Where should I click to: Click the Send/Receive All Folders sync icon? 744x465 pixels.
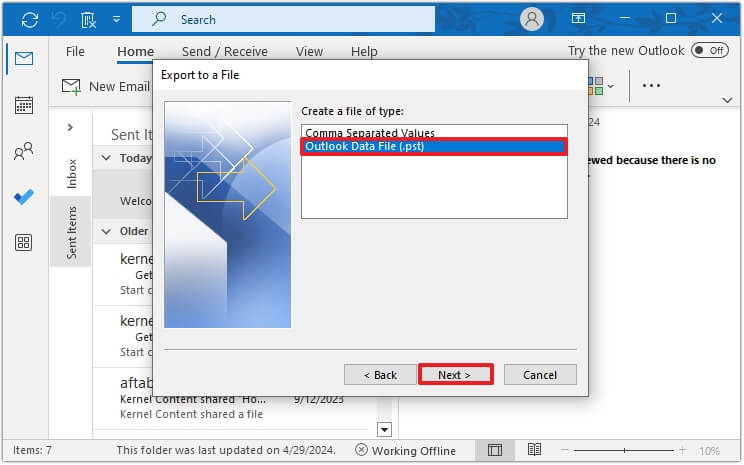(x=29, y=19)
